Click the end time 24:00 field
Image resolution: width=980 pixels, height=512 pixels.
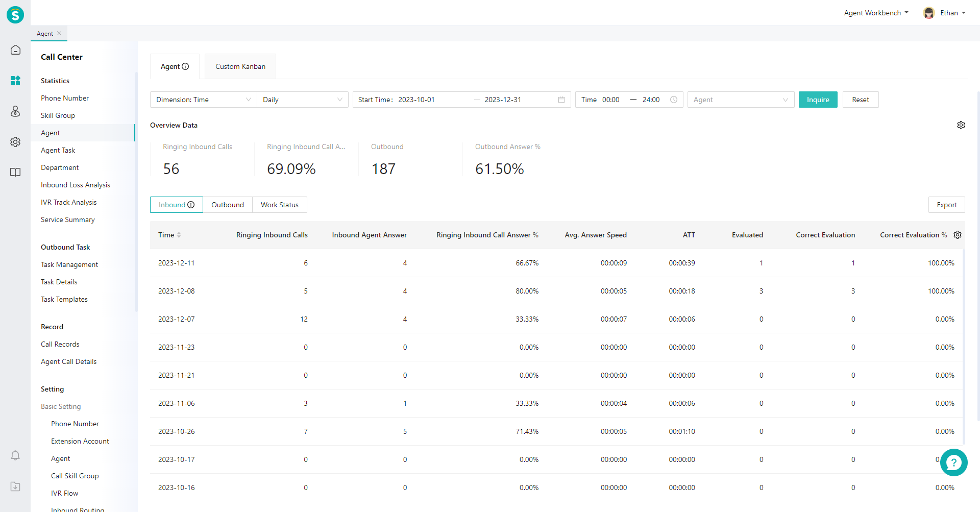click(651, 100)
